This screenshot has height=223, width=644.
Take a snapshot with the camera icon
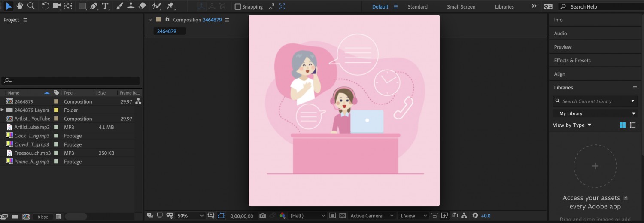coord(262,216)
